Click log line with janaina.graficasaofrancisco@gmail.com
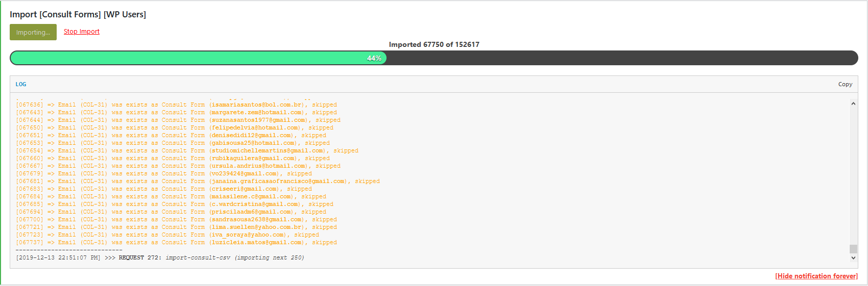Screen dimensions: 868x286 pyautogui.click(x=198, y=181)
